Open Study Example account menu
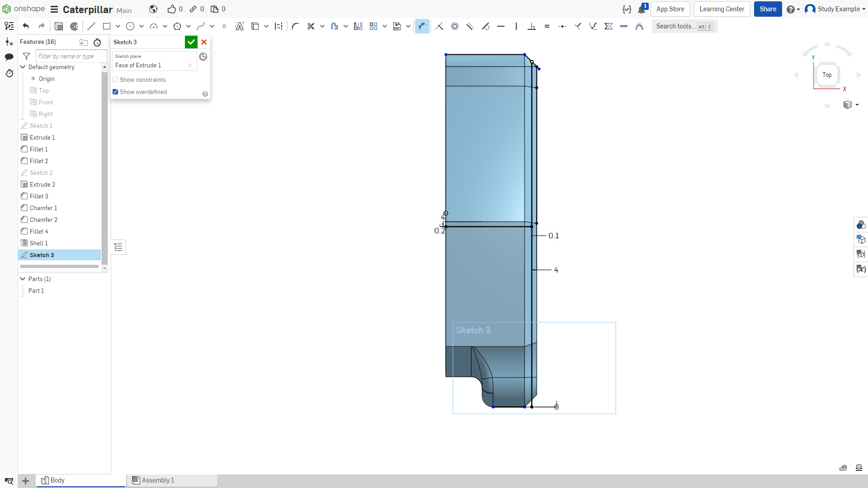Viewport: 868px width, 488px height. coord(835,9)
